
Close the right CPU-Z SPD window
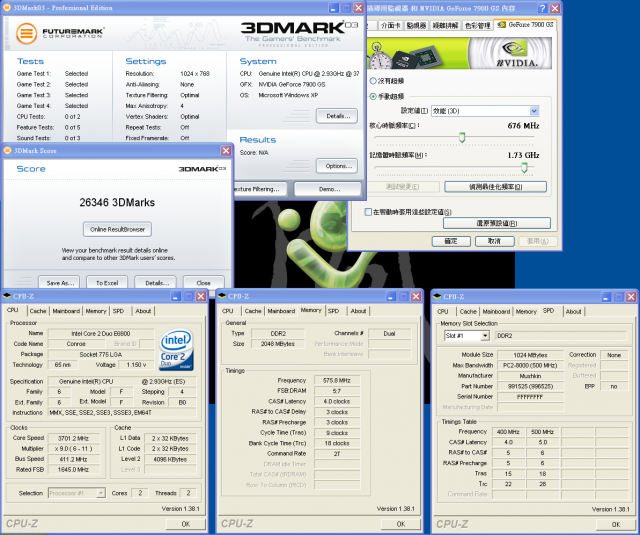point(631,297)
